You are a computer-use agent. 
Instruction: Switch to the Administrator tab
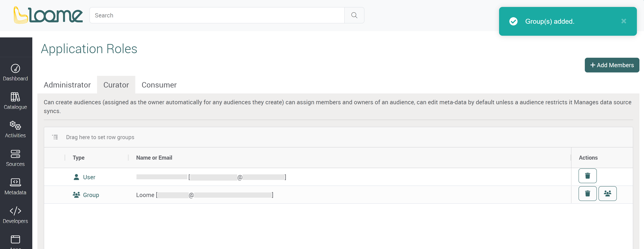tap(67, 85)
